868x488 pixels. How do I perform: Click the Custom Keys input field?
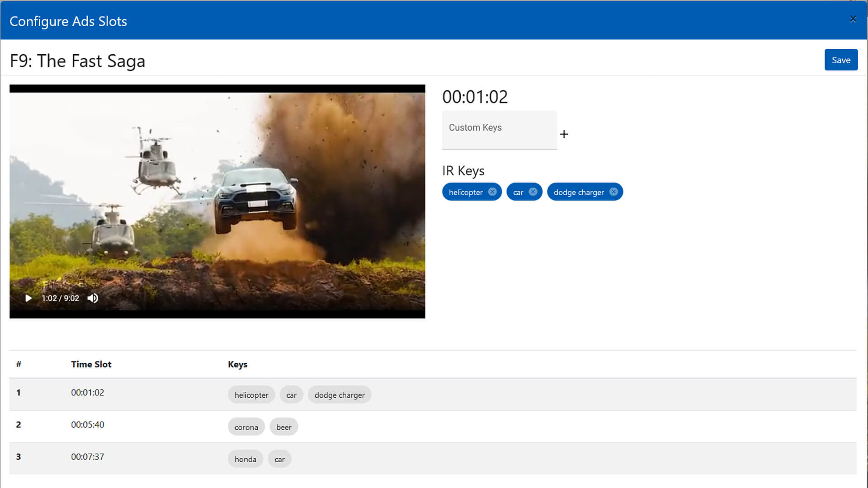500,130
